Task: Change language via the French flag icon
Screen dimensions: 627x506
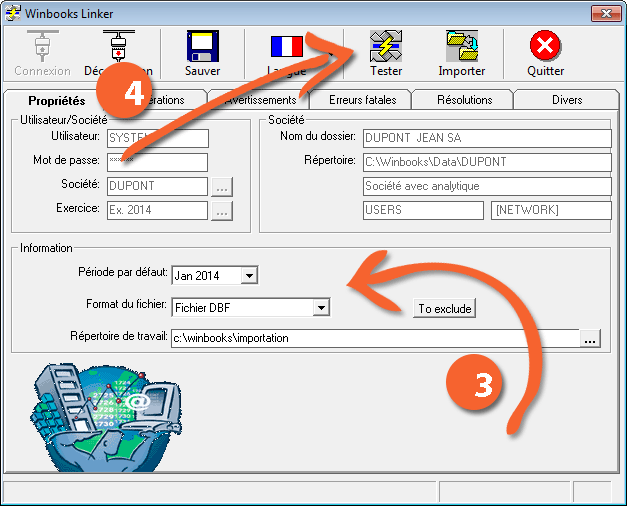Action: [287, 46]
